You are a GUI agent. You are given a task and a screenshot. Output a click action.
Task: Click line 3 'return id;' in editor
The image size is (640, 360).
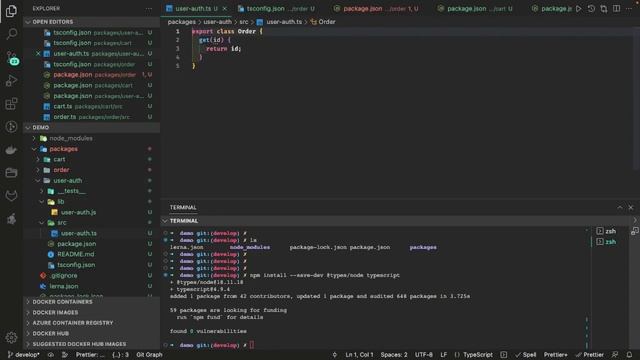pyautogui.click(x=223, y=49)
